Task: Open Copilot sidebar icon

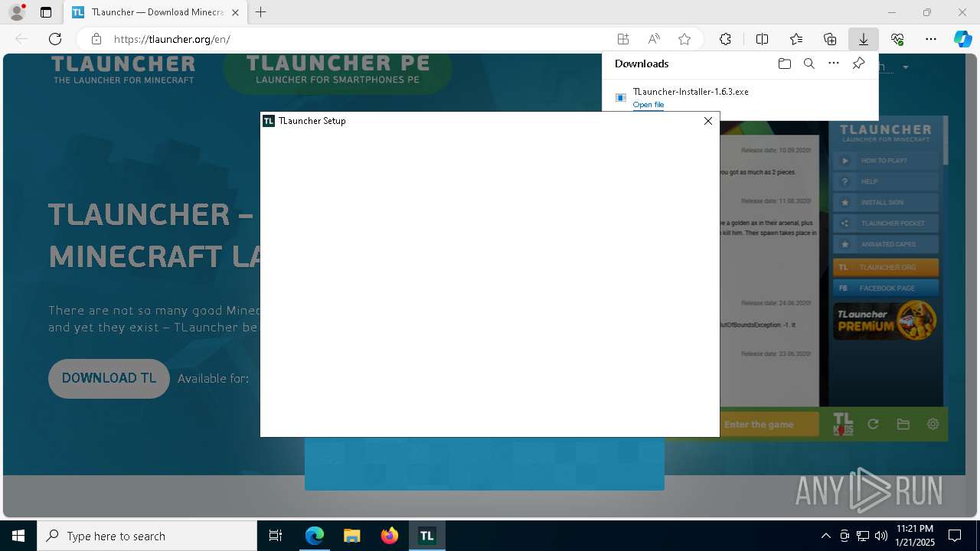Action: point(962,39)
